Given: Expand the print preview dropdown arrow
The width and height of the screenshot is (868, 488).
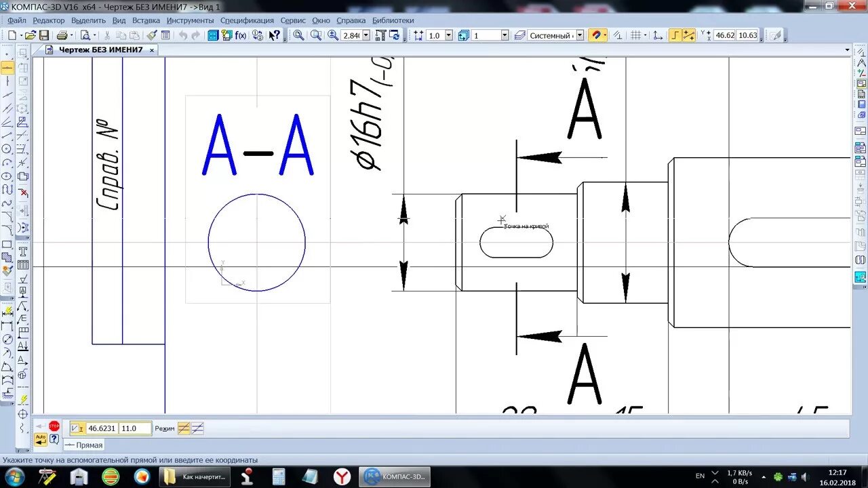Looking at the screenshot, I should point(94,35).
